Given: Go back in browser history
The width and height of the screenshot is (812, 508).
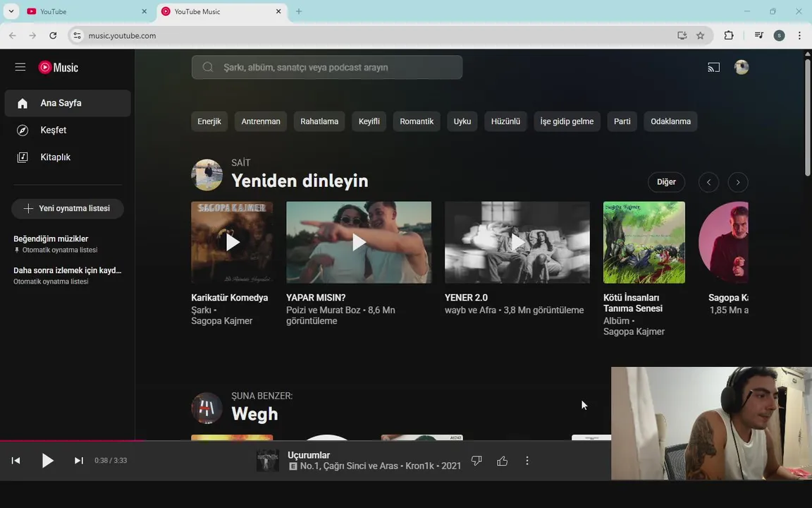Looking at the screenshot, I should (x=13, y=35).
